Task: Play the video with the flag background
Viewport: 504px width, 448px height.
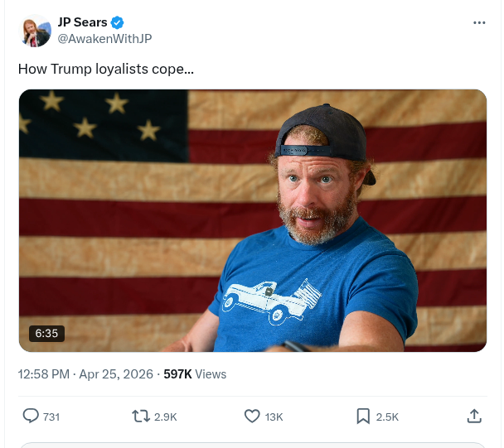Action: [253, 220]
